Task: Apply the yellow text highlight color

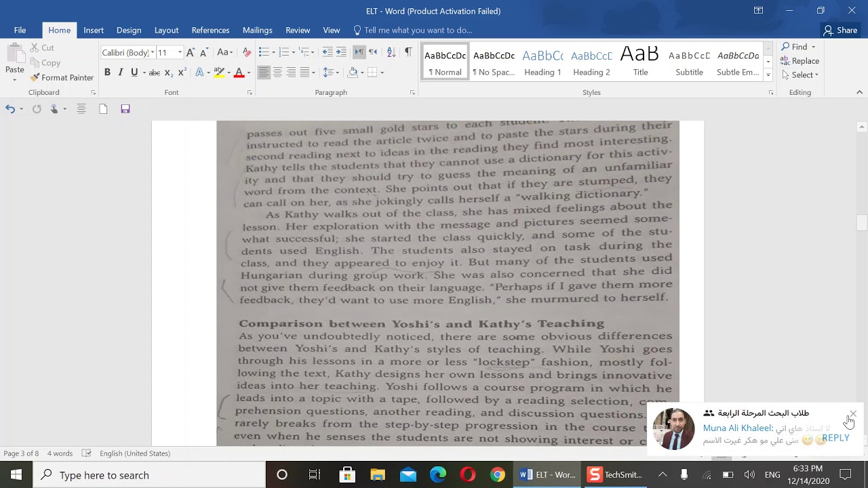Action: point(218,73)
